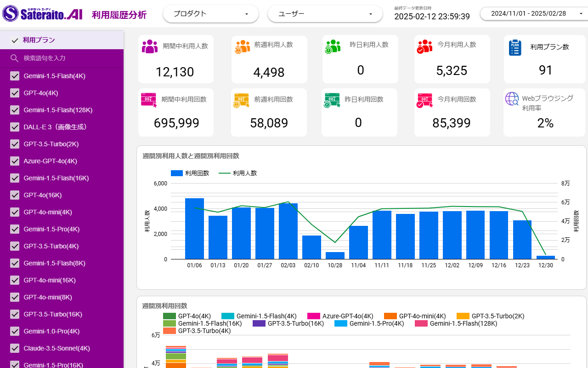Click the green calendar icon on 昨日利用回数 card
588x368 pixels.
332,100
